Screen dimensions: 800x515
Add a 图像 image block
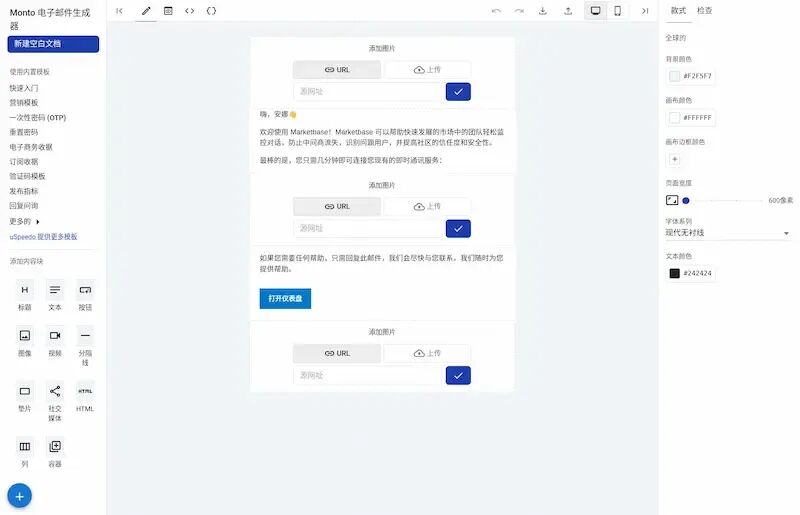24,341
